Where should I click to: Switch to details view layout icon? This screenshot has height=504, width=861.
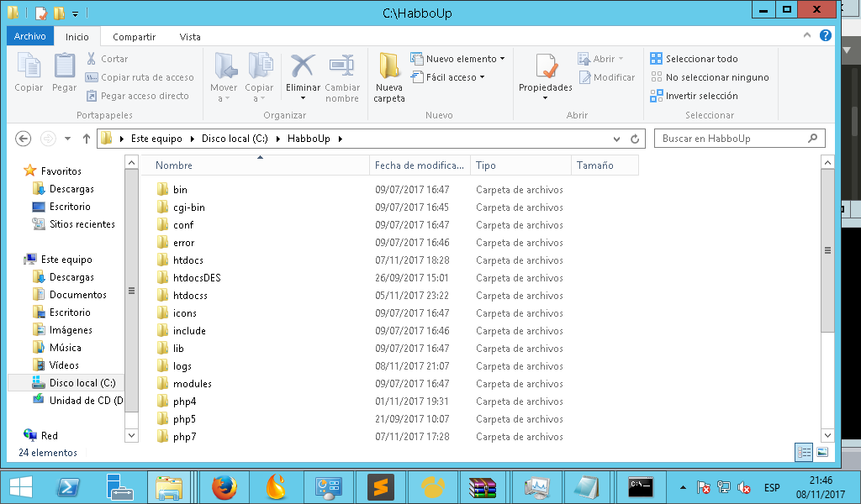click(804, 452)
